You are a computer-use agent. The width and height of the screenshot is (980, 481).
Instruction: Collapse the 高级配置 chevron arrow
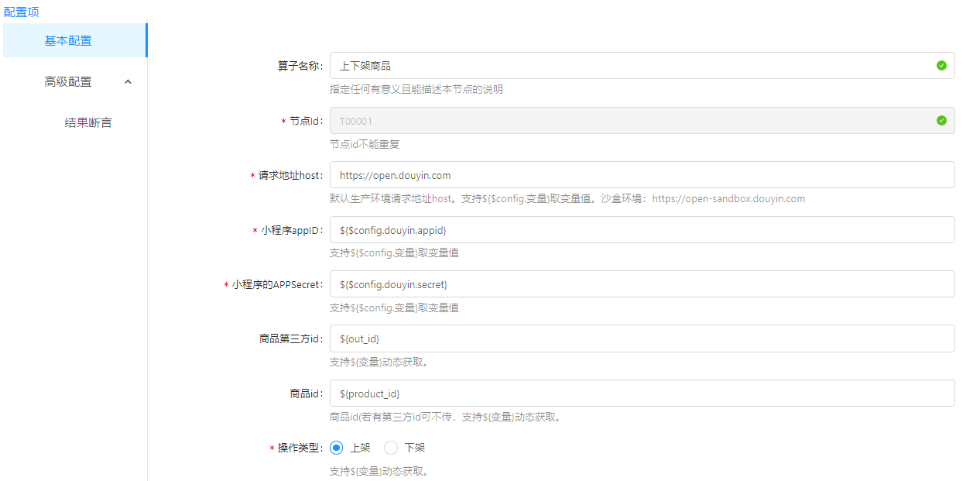(128, 81)
